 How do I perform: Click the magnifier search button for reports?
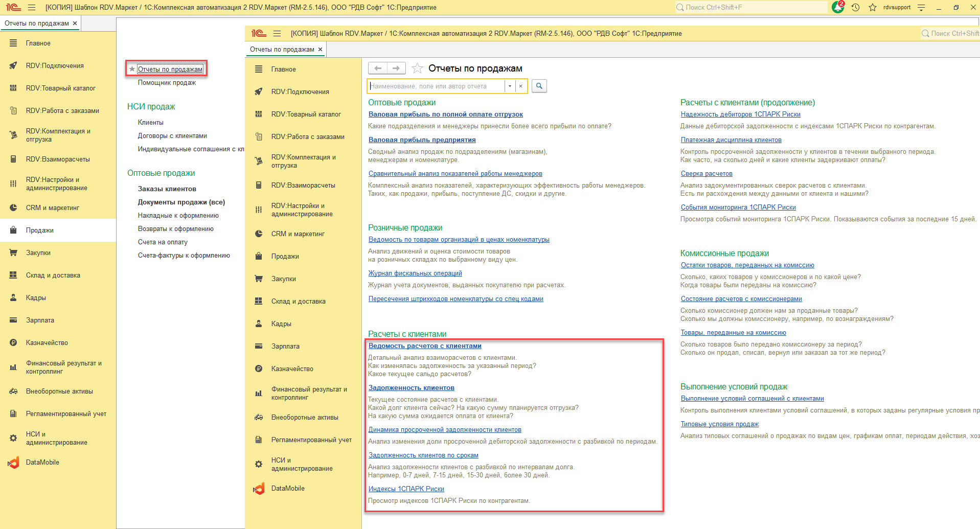(x=539, y=86)
